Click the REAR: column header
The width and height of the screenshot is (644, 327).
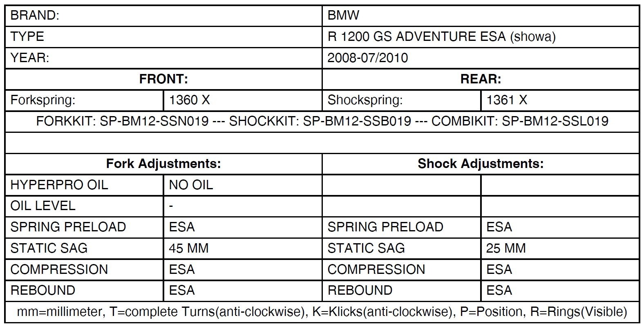[481, 79]
